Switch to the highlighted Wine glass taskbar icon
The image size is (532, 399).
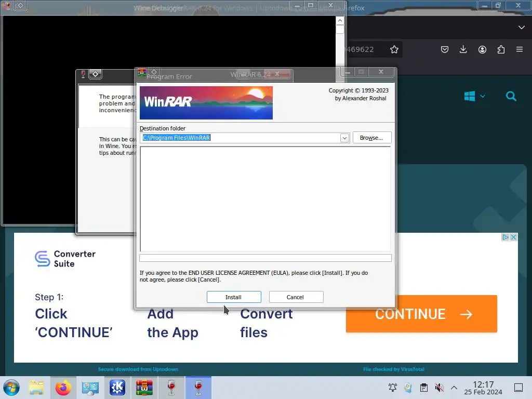[x=198, y=388]
